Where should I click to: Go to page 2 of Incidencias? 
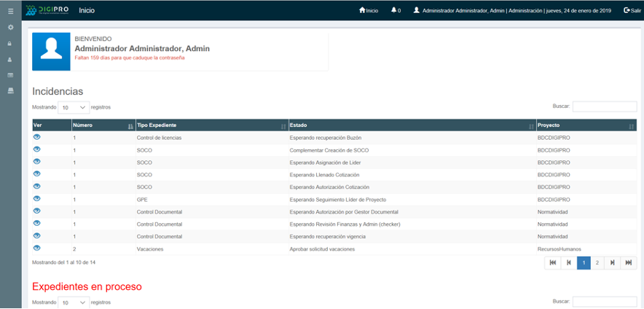pyautogui.click(x=597, y=262)
